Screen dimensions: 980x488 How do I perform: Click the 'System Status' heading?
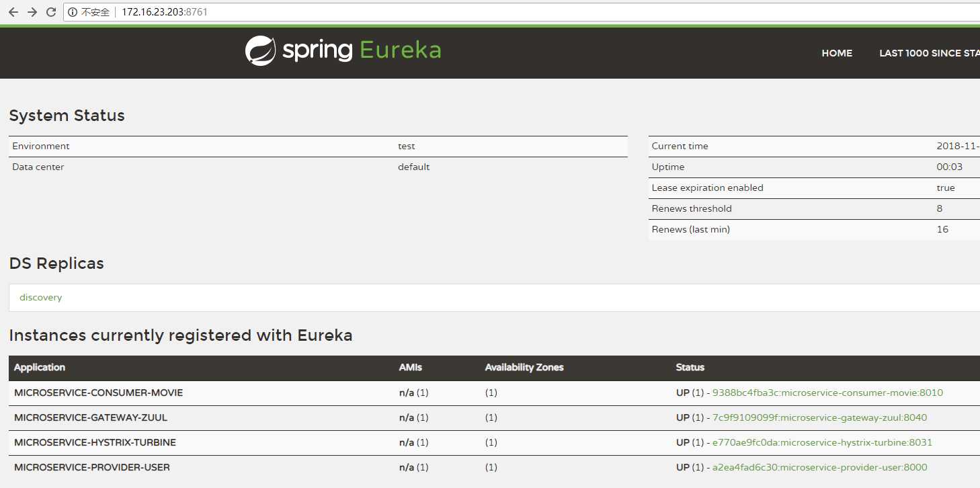coord(67,116)
